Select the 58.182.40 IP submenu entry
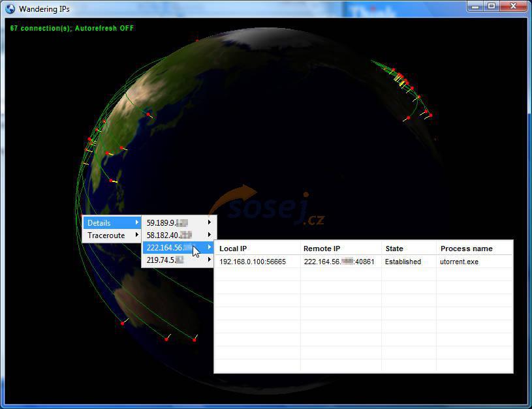Image resolution: width=532 pixels, height=409 pixels. (x=179, y=235)
